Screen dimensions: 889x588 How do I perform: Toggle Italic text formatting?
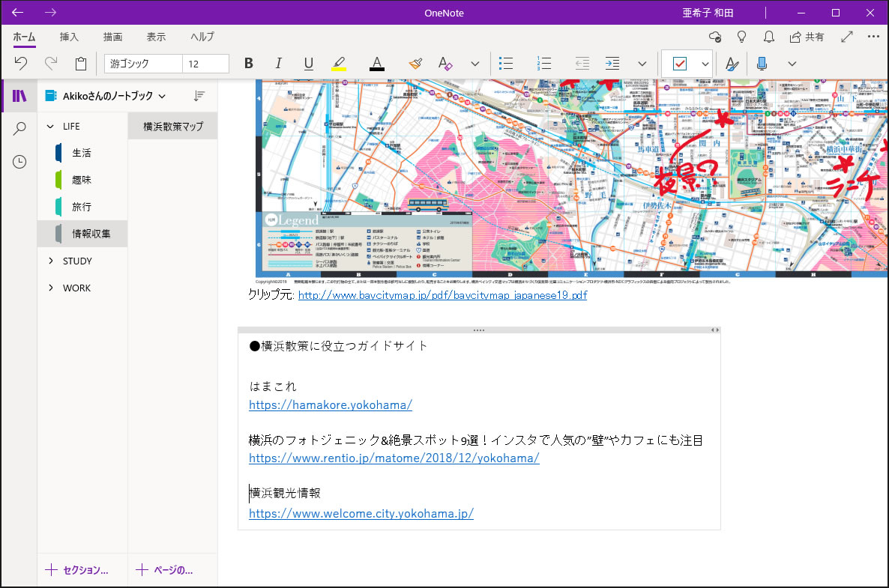point(278,64)
